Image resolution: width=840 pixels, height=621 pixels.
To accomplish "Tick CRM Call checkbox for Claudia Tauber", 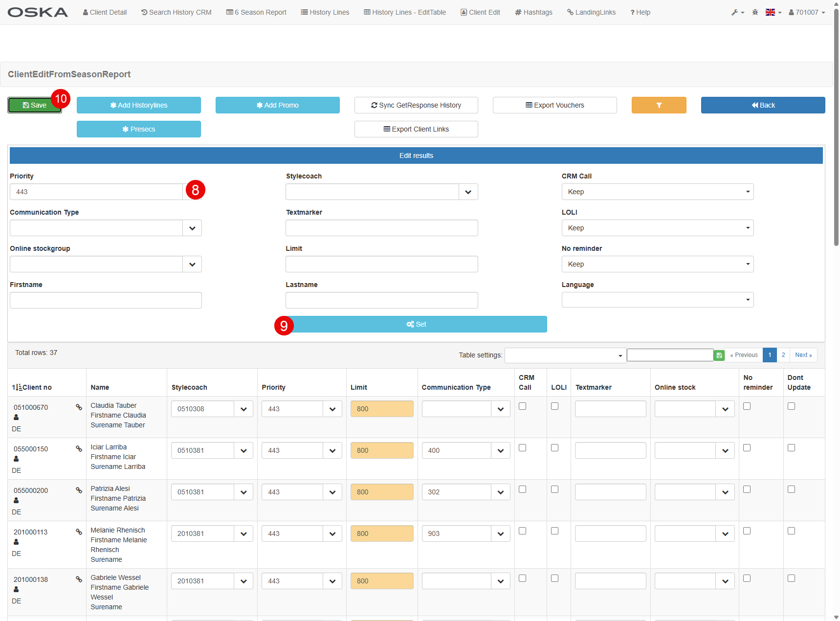I will tap(522, 406).
